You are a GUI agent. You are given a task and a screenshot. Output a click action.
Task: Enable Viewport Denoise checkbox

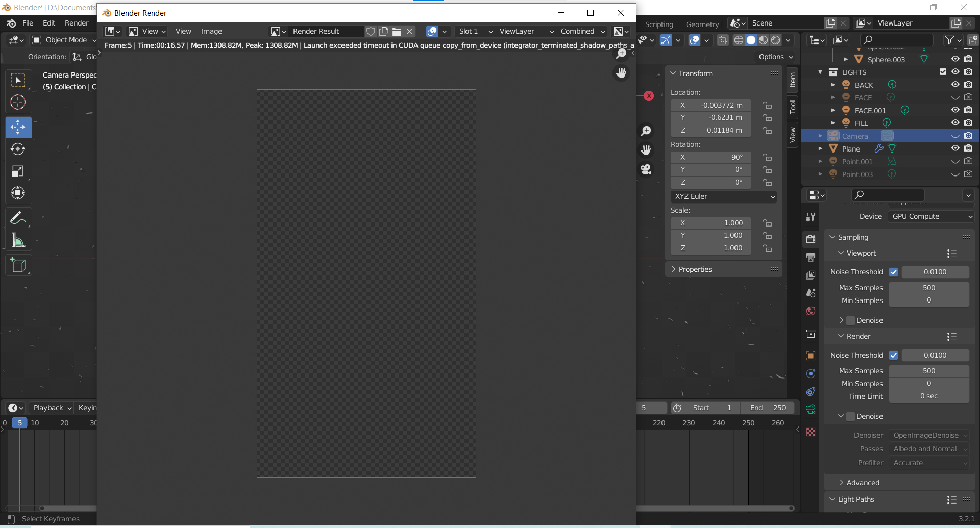pos(850,320)
